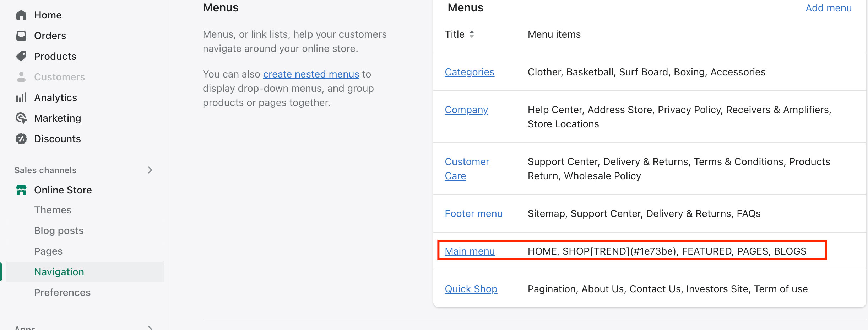Open the Footer menu link
The width and height of the screenshot is (868, 330).
pos(473,213)
